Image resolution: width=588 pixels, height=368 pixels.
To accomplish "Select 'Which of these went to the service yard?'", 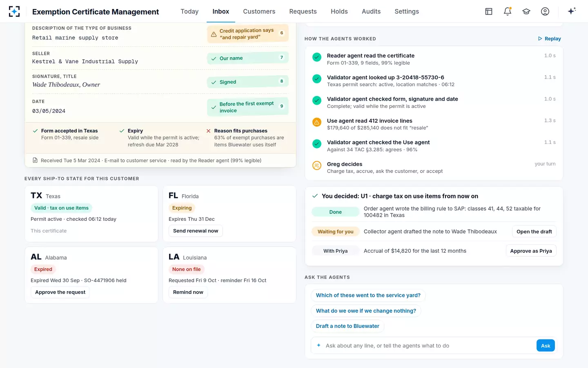I will [368, 295].
